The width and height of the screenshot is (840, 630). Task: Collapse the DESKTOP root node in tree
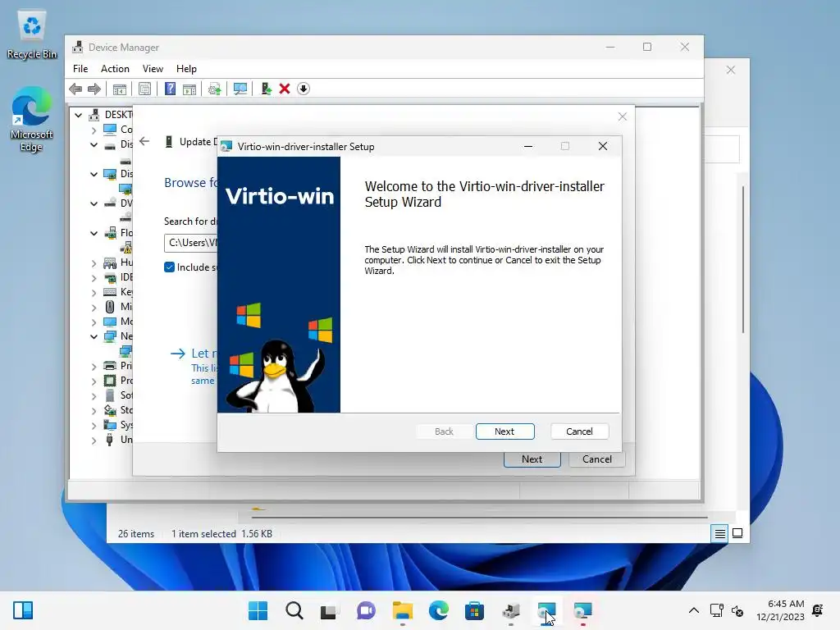(79, 115)
